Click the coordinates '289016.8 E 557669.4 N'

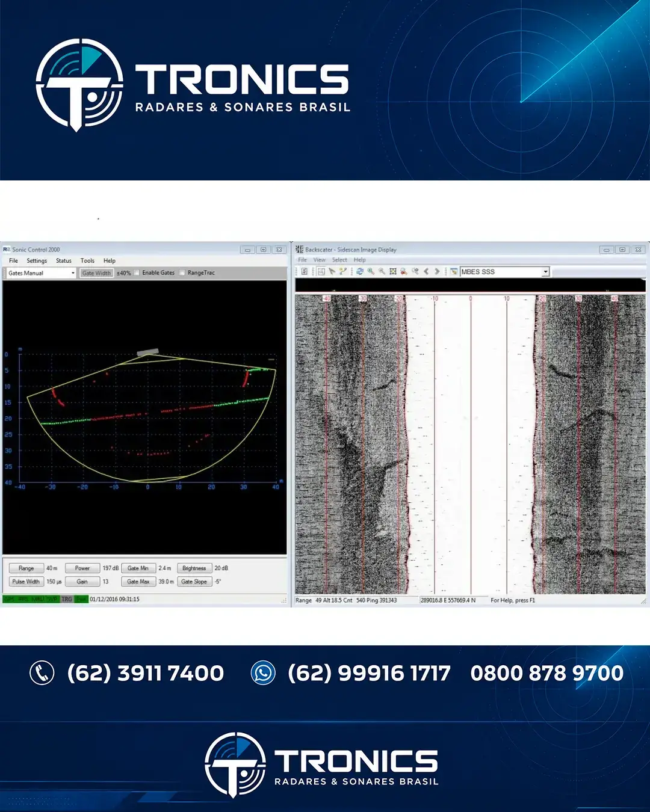[448, 600]
